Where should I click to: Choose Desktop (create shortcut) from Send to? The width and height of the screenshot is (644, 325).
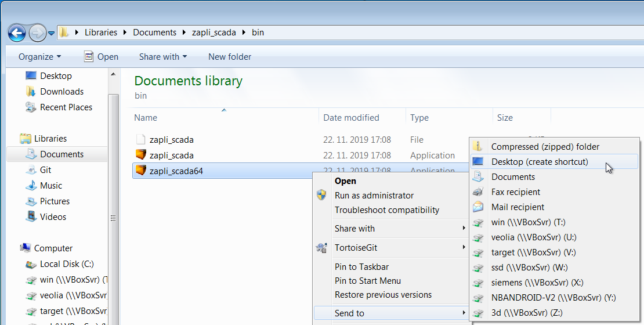click(540, 162)
